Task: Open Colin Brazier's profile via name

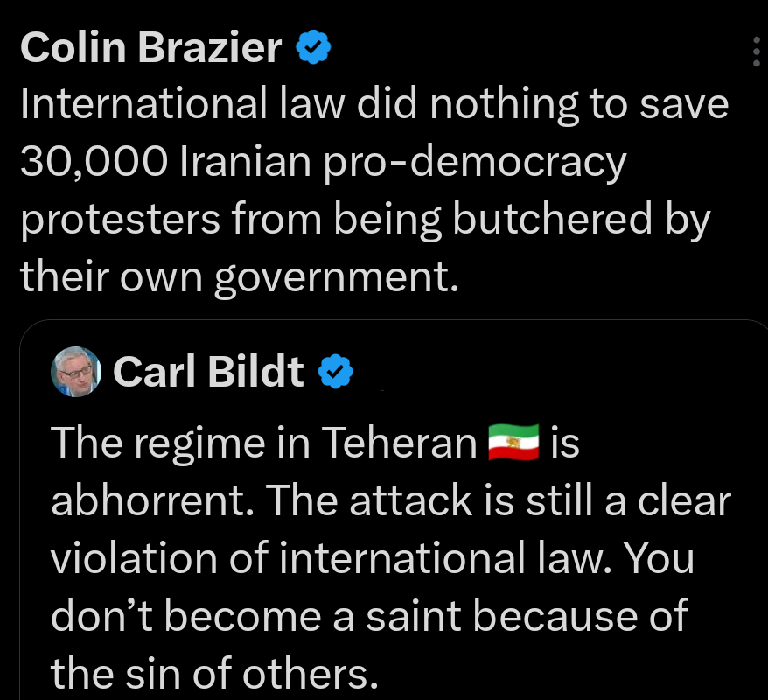Action: click(x=150, y=48)
